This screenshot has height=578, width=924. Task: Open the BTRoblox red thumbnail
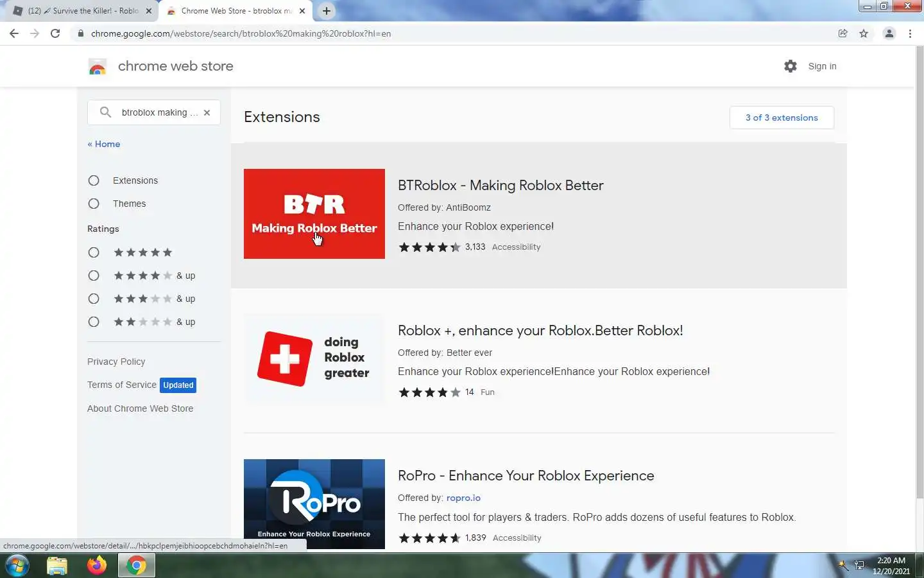(x=314, y=214)
